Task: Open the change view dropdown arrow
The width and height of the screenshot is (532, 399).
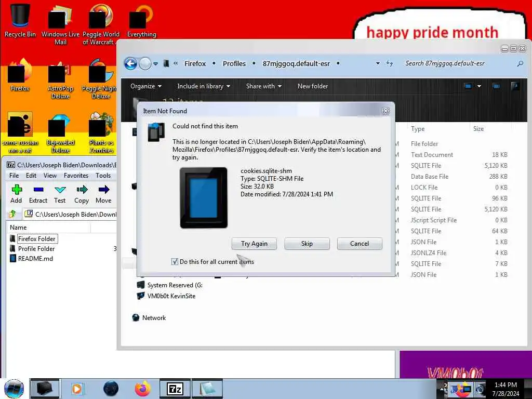Action: pyautogui.click(x=479, y=86)
